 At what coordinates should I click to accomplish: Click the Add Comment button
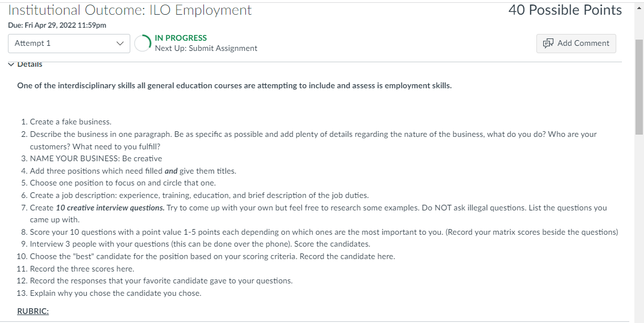(x=576, y=44)
